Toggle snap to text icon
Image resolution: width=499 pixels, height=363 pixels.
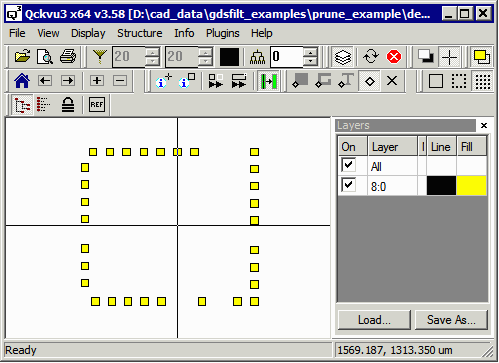point(346,81)
